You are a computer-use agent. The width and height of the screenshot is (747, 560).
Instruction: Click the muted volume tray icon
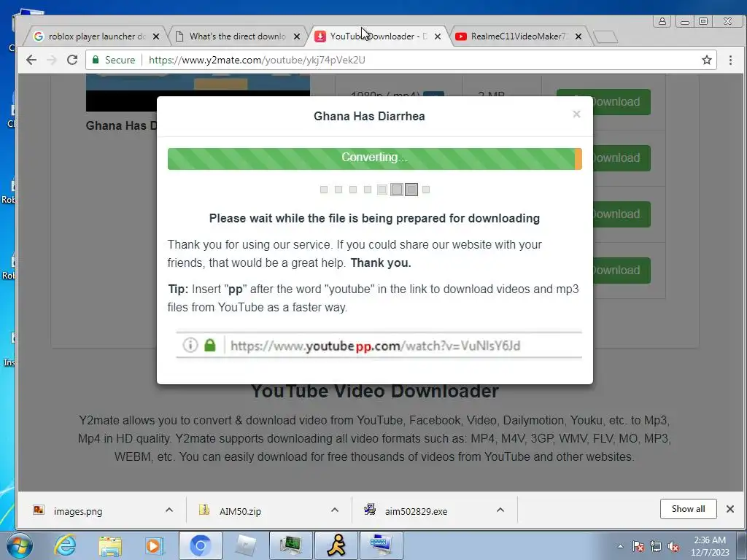(673, 546)
